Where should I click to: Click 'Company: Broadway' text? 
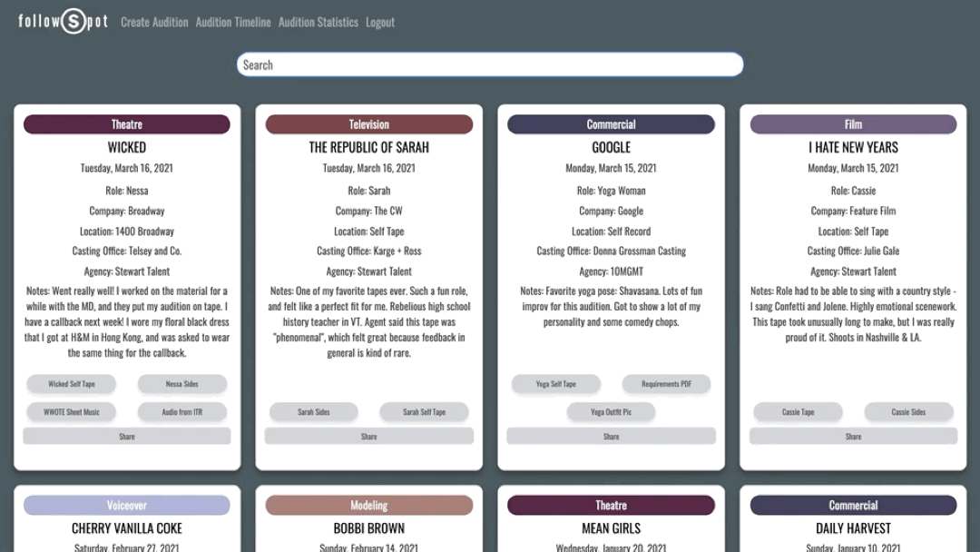click(x=127, y=211)
